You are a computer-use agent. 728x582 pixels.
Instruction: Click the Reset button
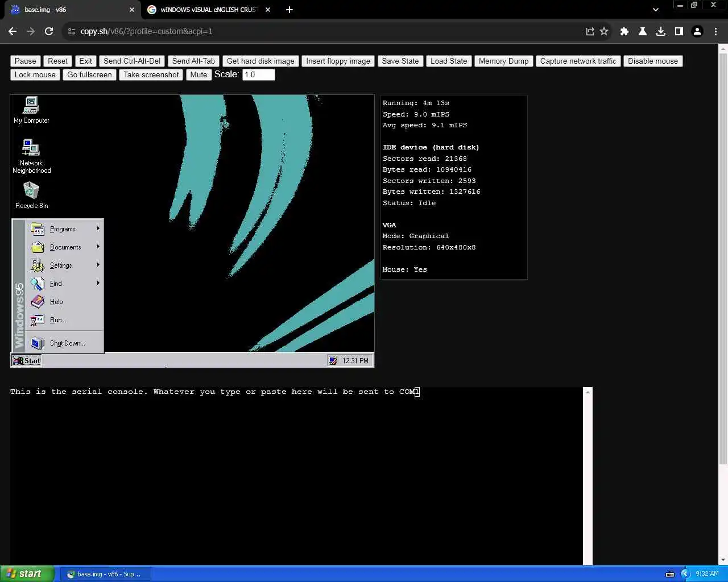tap(57, 61)
